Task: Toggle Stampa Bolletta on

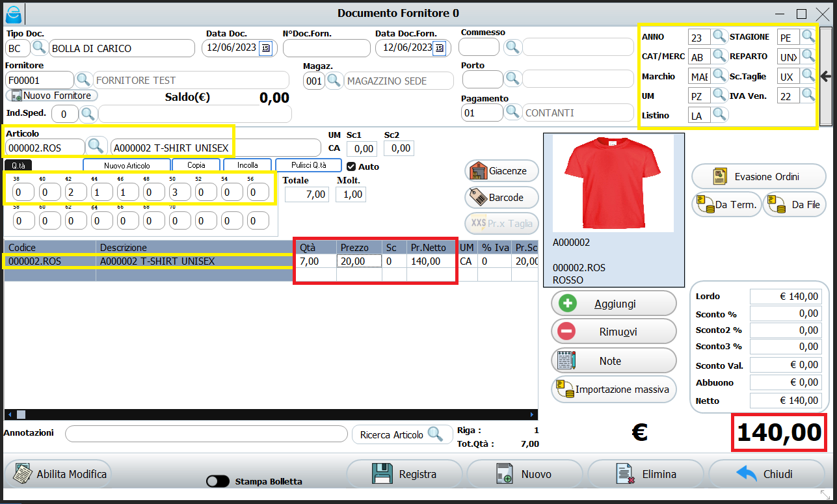Action: click(x=217, y=481)
